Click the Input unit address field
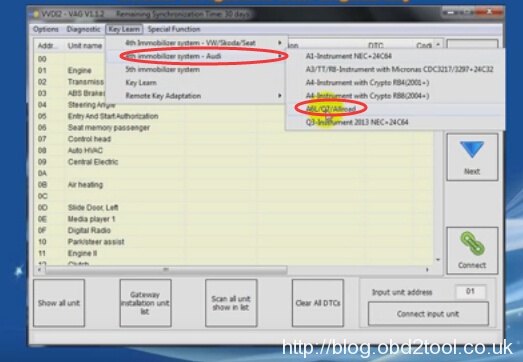523x362 pixels. [x=470, y=292]
